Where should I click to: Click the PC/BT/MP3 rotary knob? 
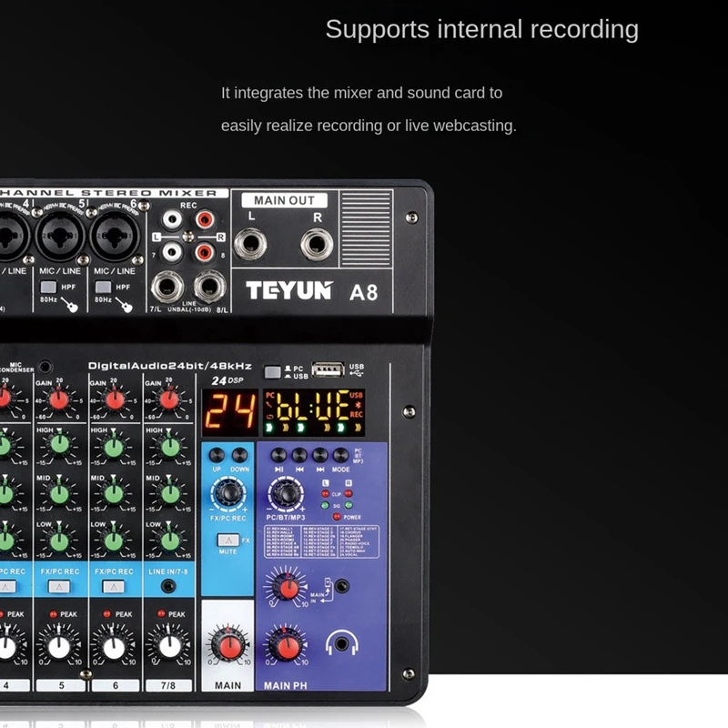[x=286, y=493]
